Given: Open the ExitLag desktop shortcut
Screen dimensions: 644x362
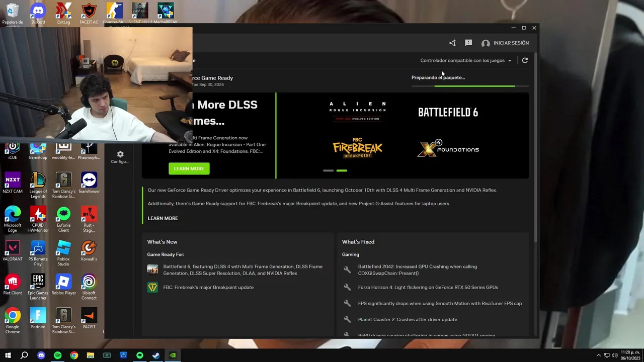Looking at the screenshot, I should [63, 14].
